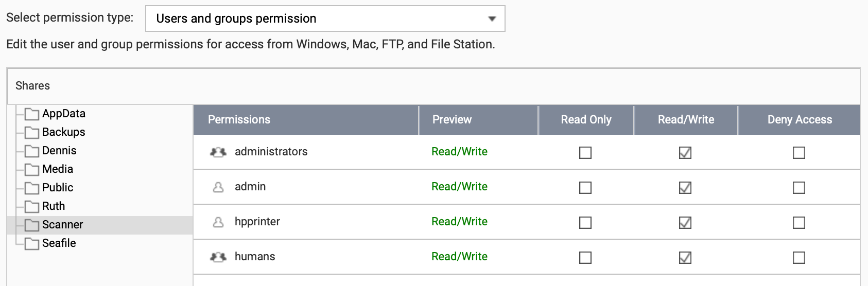Click the hpprinter user icon

pos(218,222)
